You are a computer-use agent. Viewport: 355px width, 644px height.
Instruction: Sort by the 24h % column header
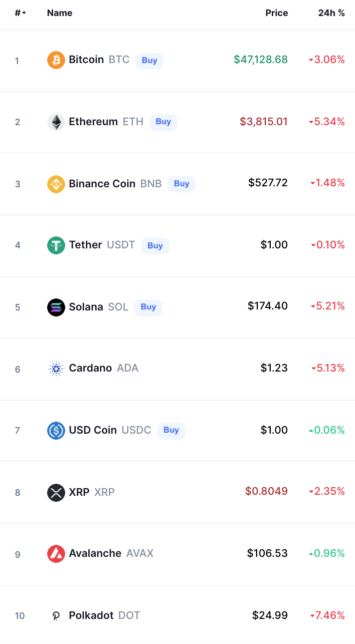331,13
